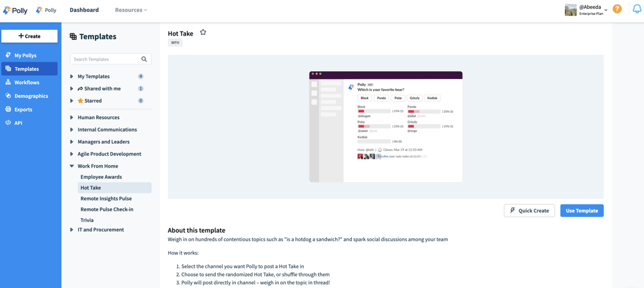Click the Polly logo in the top-left

[16, 10]
